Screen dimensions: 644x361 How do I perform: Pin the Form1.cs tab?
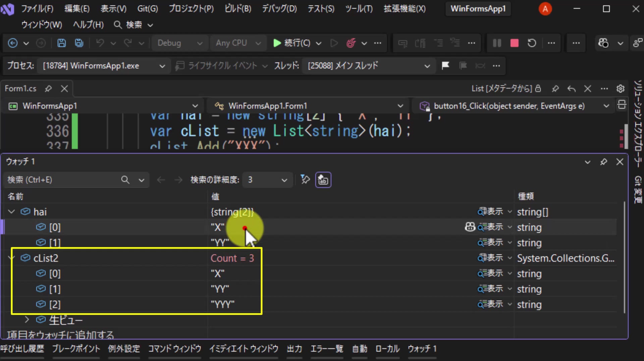(48, 89)
